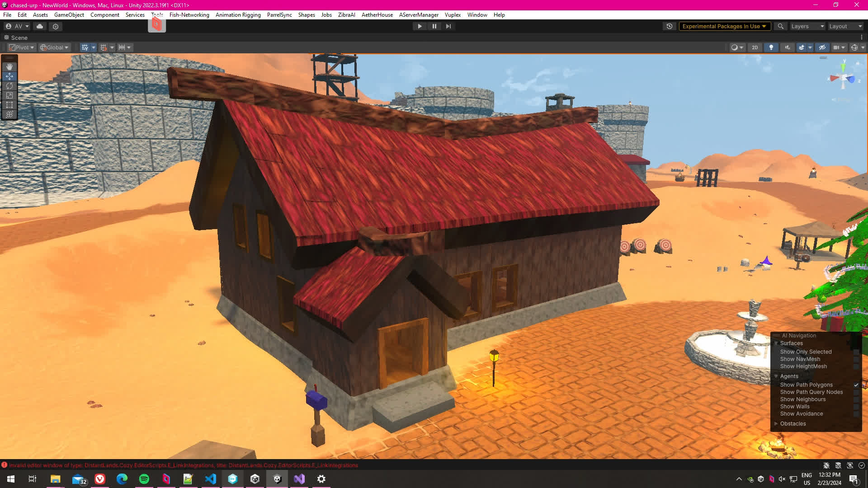Screen dimensions: 868x488
Task: Select the Rect transform tool
Action: click(x=9, y=105)
